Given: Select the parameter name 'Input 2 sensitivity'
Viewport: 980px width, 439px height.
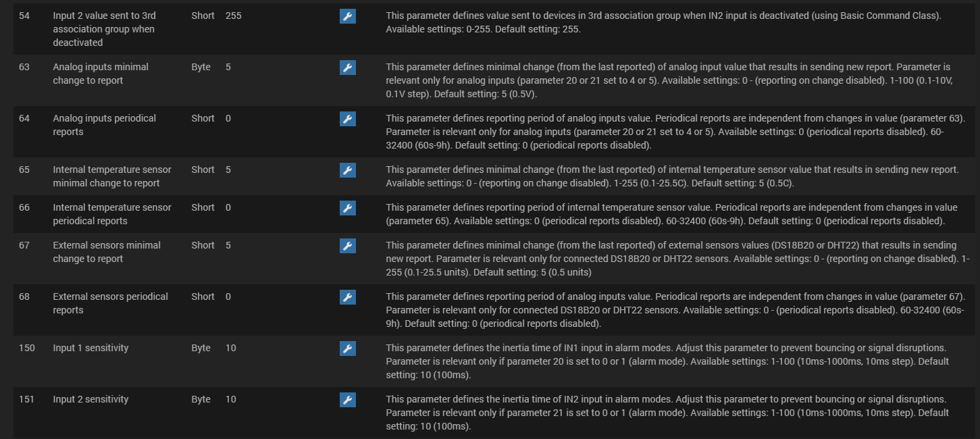Looking at the screenshot, I should click(x=91, y=399).
